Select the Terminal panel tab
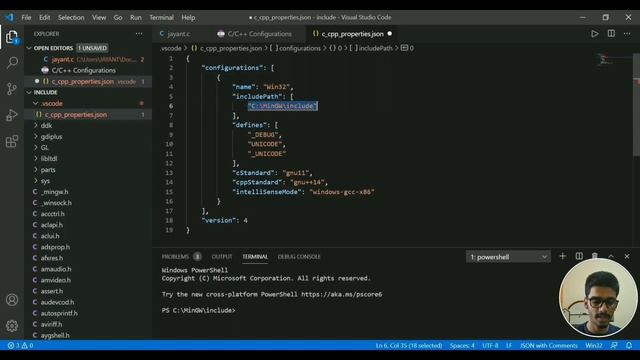The width and height of the screenshot is (640, 360). click(255, 257)
